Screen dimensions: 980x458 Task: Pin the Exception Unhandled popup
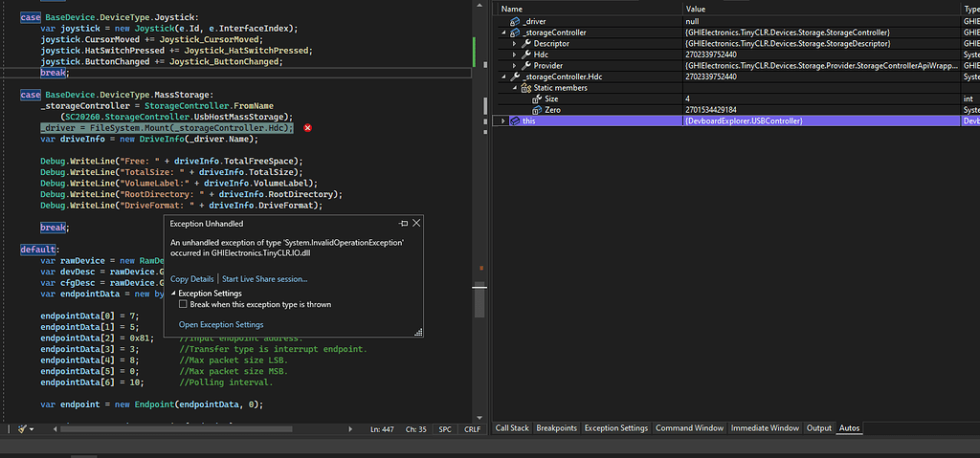pos(405,224)
